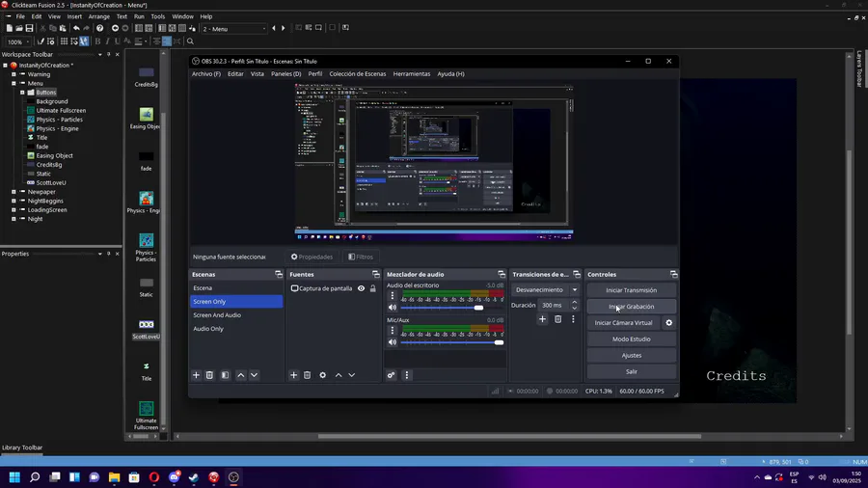Add a new source in Fuentes panel
This screenshot has height=488, width=868.
294,375
